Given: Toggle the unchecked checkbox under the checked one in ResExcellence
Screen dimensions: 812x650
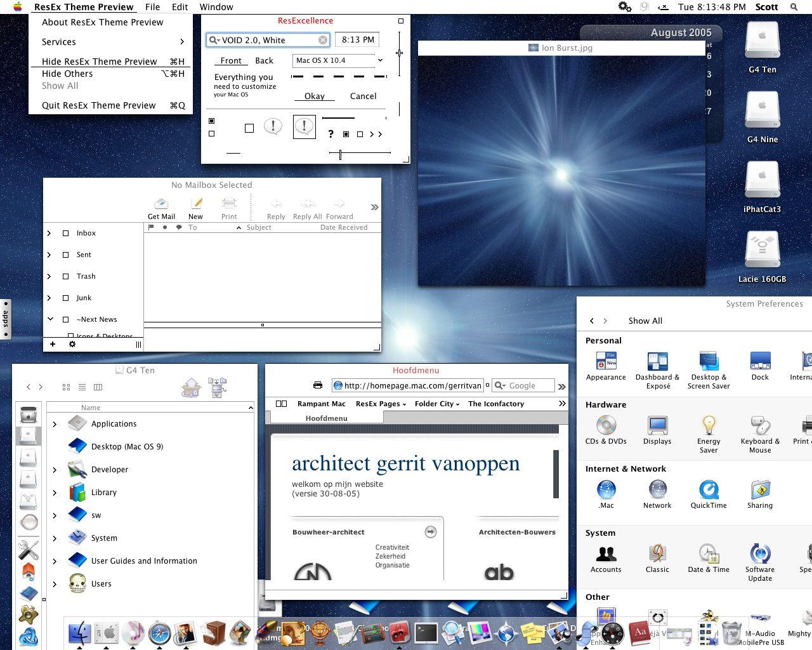Looking at the screenshot, I should 212,134.
